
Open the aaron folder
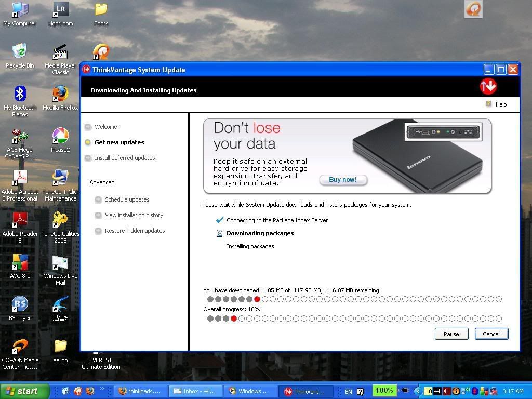click(x=60, y=351)
